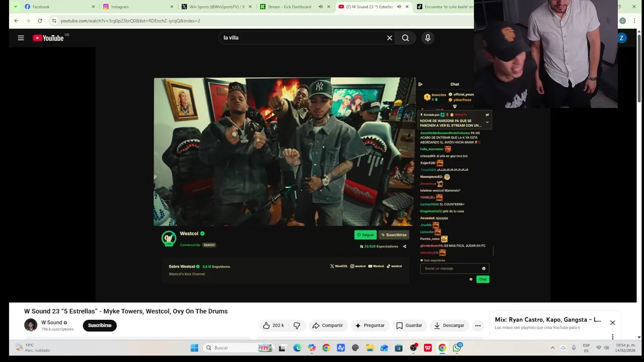Open the Windows Start menu
The image size is (644, 362).
[x=194, y=347]
